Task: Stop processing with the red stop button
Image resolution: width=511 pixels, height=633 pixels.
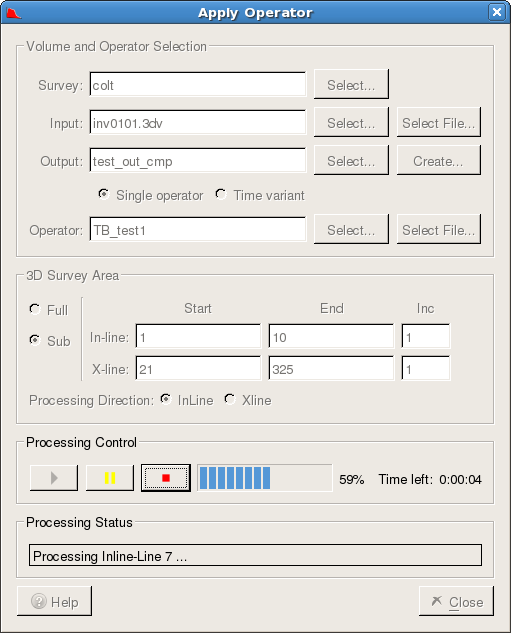Action: (166, 478)
